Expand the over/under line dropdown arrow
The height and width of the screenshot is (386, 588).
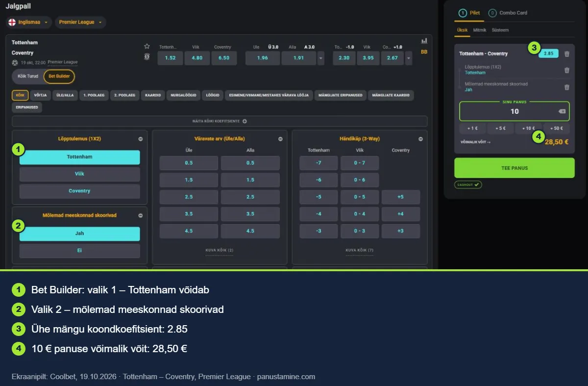click(x=321, y=58)
